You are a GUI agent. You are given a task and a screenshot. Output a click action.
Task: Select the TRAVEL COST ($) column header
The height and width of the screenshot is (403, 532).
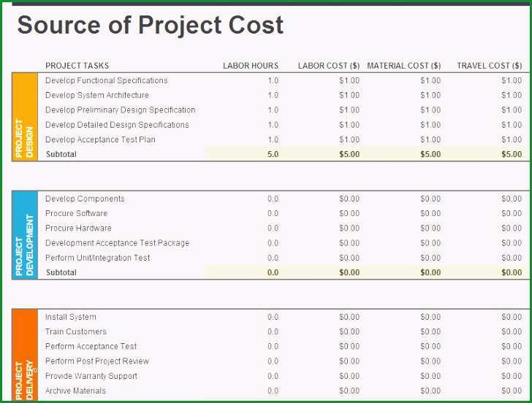click(490, 66)
